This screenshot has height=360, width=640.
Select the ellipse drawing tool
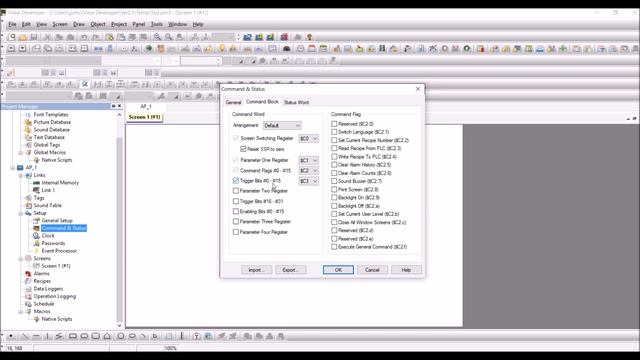click(132, 336)
